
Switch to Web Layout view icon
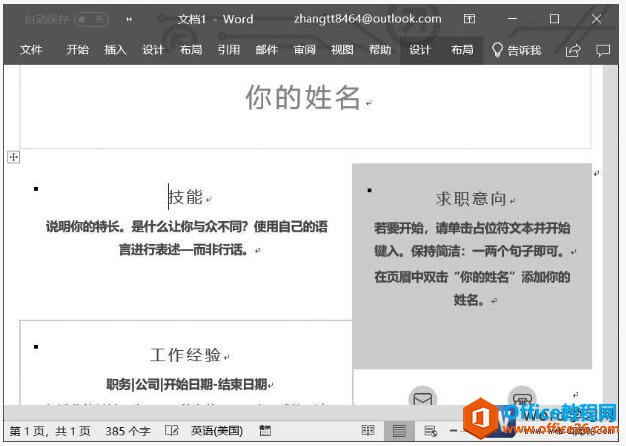[430, 431]
